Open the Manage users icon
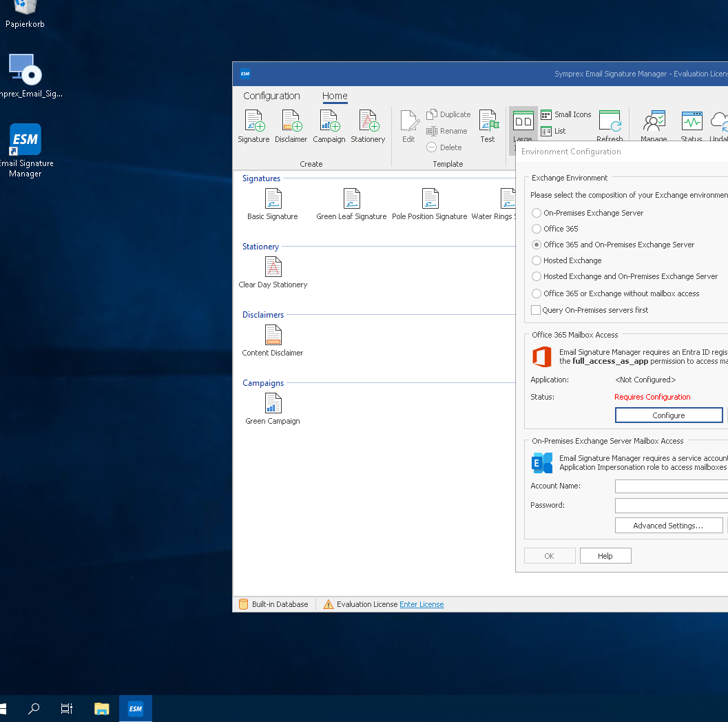728x722 pixels. (x=653, y=125)
